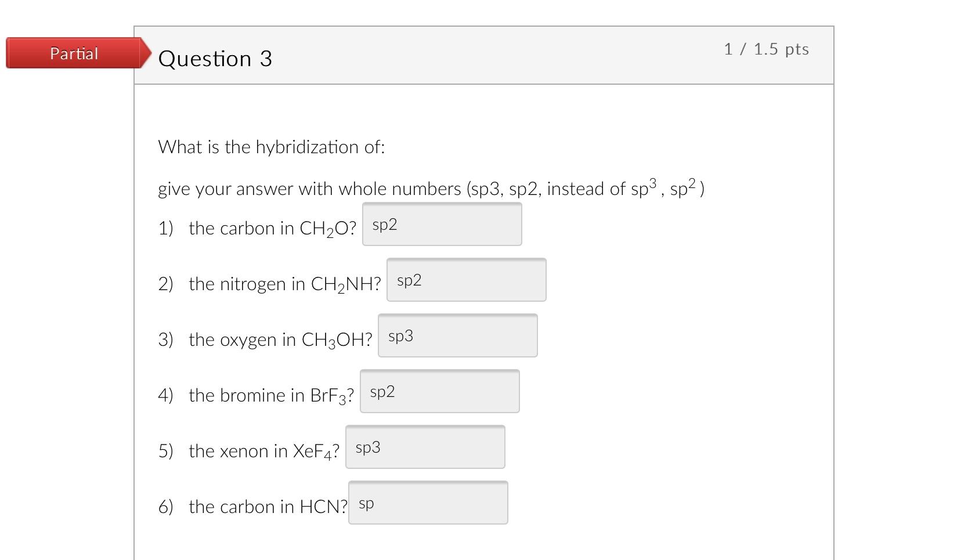Click item 3 the oxygen in CH3OH
The width and height of the screenshot is (968, 560).
(265, 339)
